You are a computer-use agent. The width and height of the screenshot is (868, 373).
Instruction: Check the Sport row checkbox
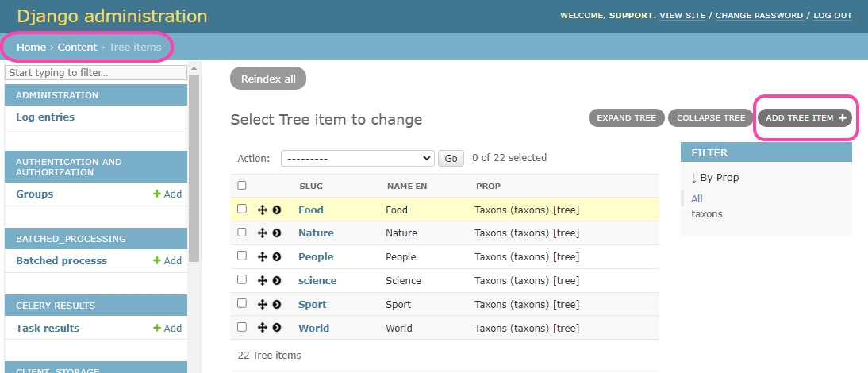242,303
